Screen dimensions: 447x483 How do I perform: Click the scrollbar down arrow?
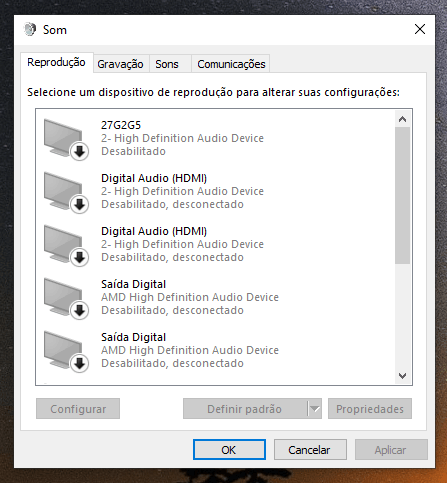(x=402, y=376)
